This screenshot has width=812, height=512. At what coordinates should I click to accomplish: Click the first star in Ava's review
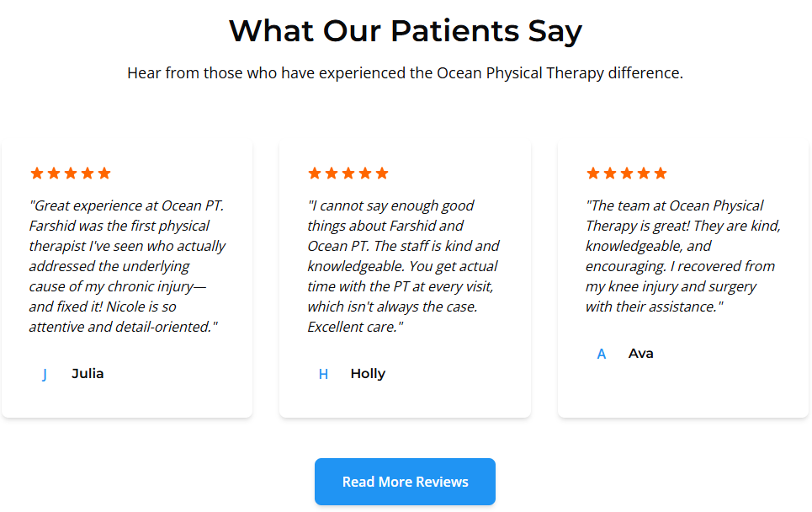[x=593, y=173]
